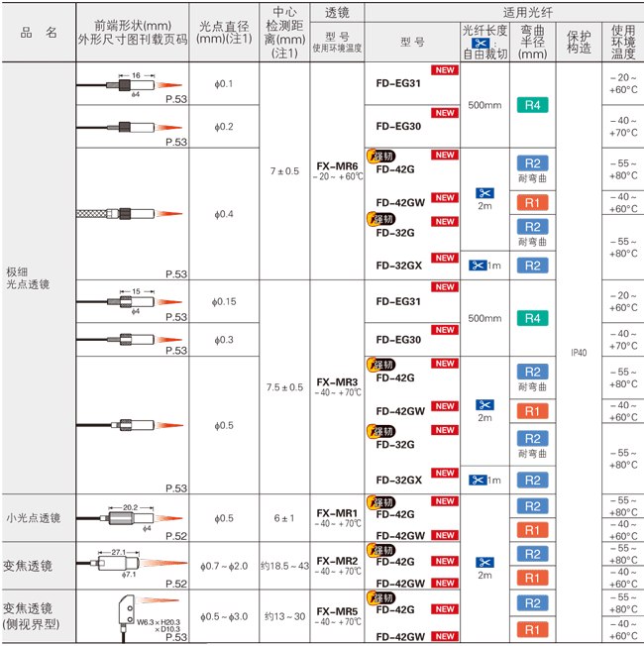
Task: Click the φ0.3 spot diameter cell
Action: [x=224, y=340]
